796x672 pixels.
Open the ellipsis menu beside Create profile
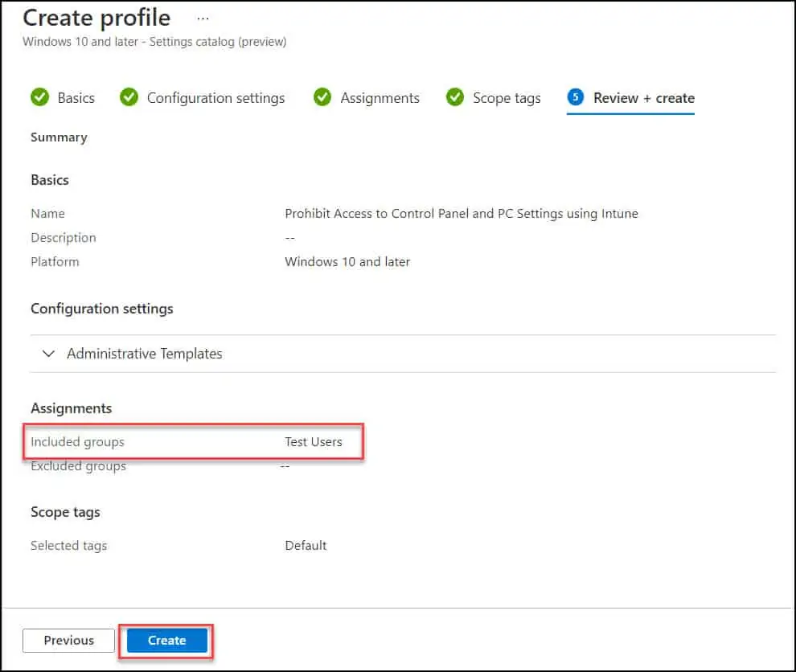coord(203,18)
